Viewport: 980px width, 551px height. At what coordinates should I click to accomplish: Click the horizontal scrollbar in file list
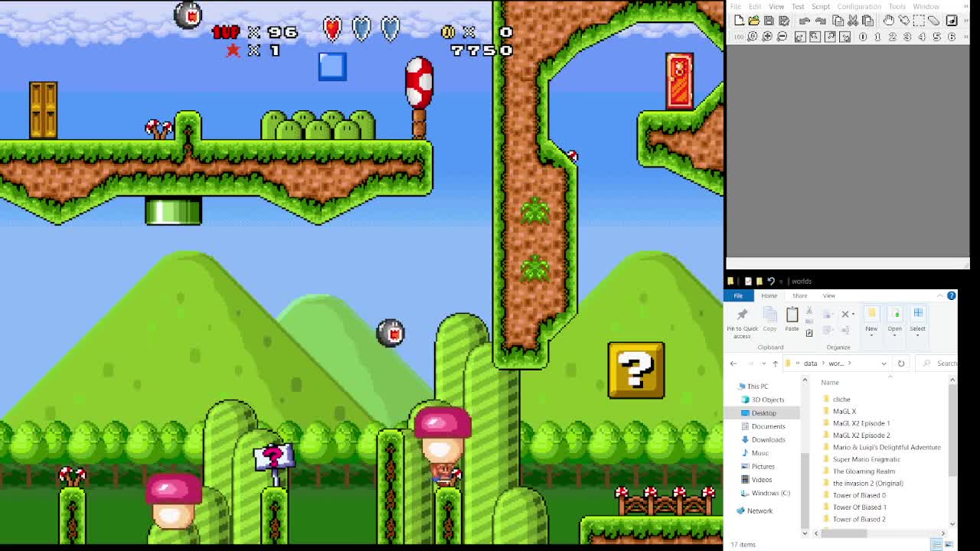(x=843, y=533)
